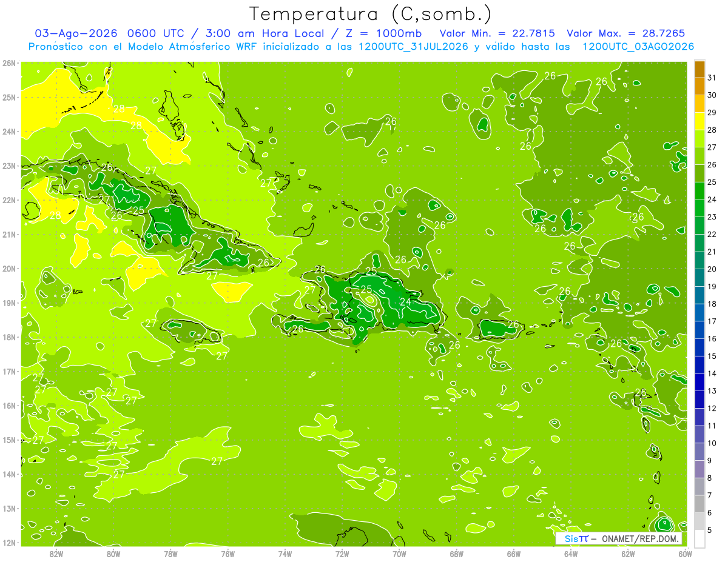Select the orange colorbar segment between 30 and 31
This screenshot has width=728, height=562.
[x=699, y=87]
